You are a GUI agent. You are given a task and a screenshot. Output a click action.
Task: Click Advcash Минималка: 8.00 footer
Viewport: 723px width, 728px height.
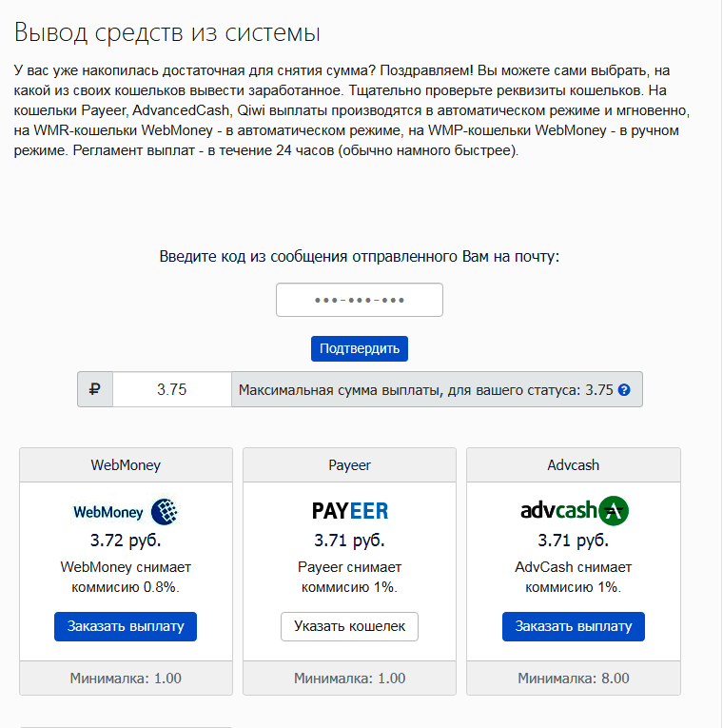point(574,679)
